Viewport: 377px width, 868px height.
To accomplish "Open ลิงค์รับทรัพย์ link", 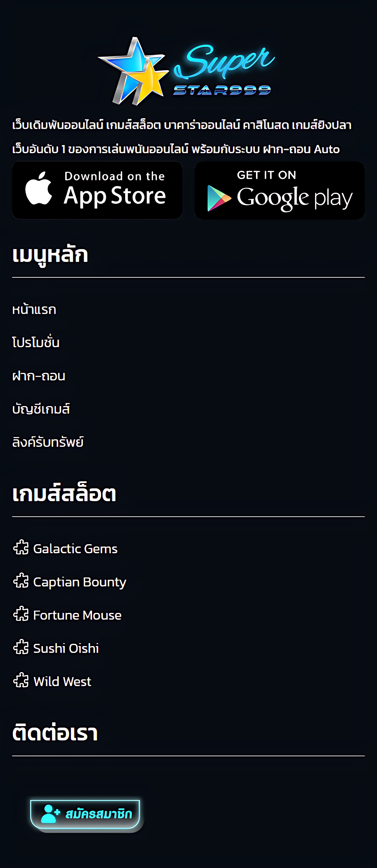I will pos(48,442).
